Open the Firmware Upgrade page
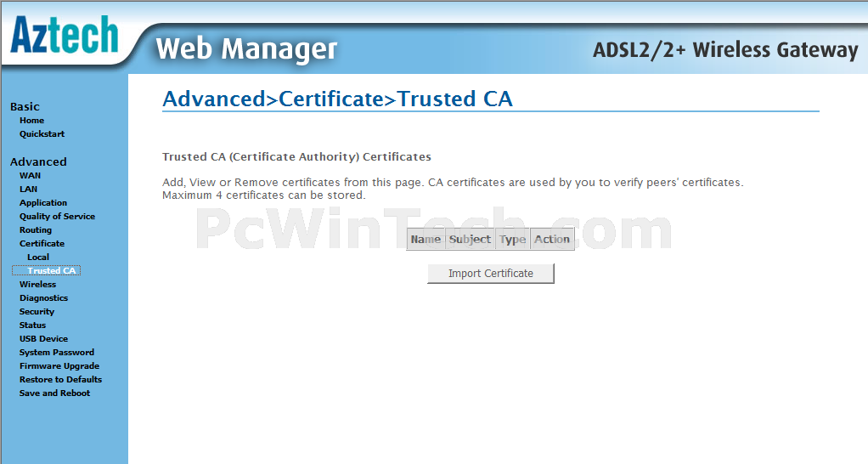The width and height of the screenshot is (868, 464). coord(59,366)
